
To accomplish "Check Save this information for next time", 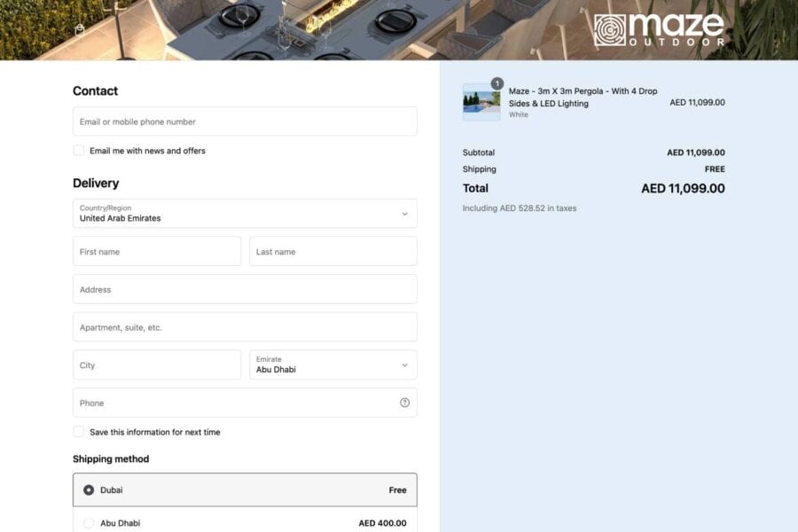I will click(79, 432).
